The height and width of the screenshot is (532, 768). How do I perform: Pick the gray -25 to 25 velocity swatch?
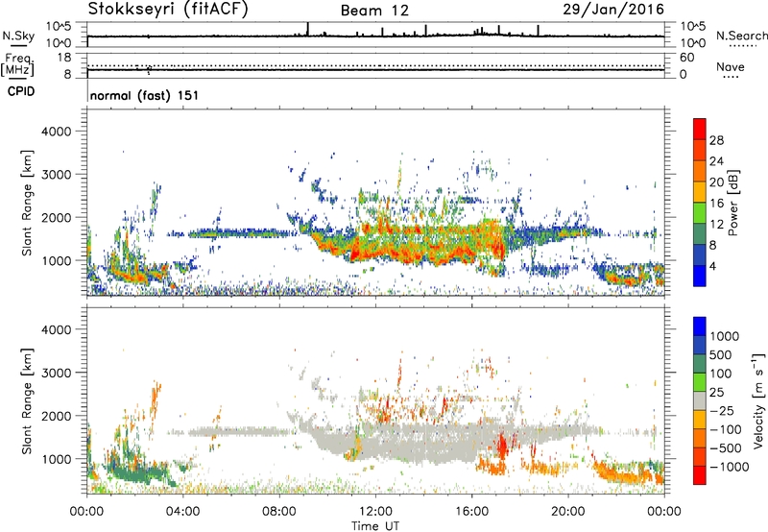point(700,401)
